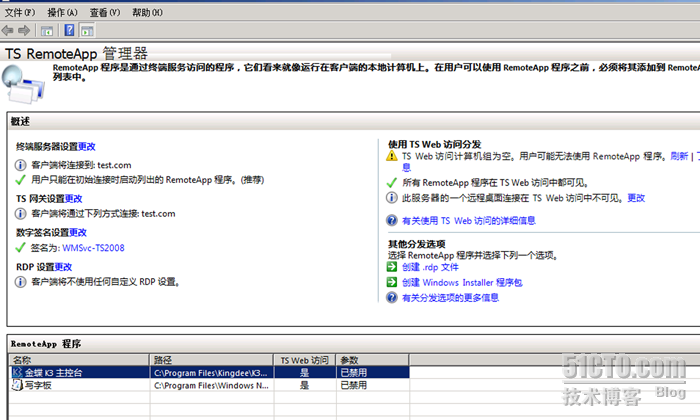The image size is (700, 420).
Task: Click the Forward arrow toolbar icon
Action: (x=24, y=30)
